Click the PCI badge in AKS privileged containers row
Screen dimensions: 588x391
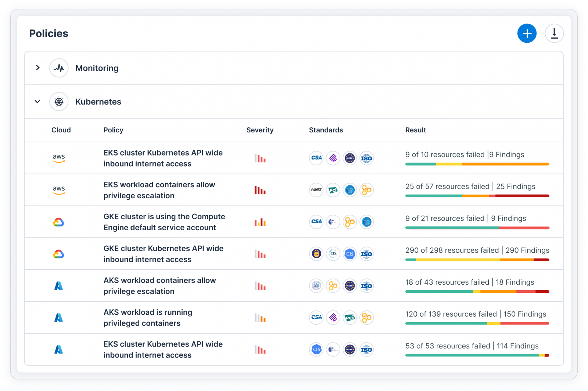point(349,318)
